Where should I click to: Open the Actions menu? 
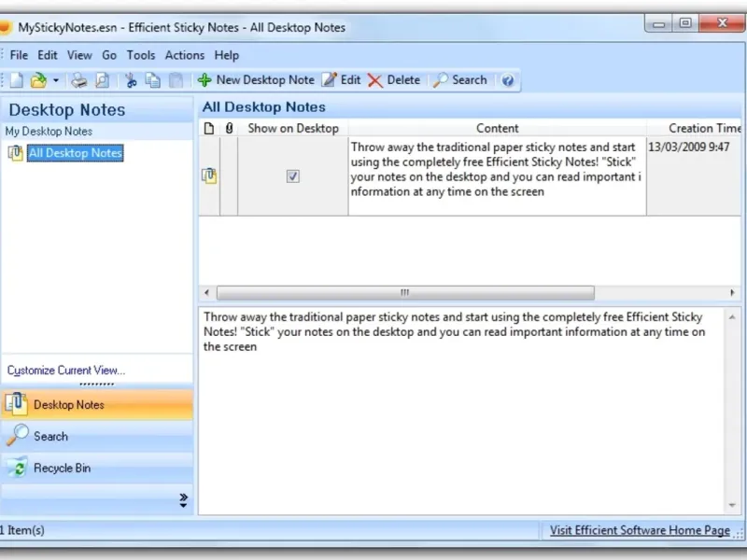(x=185, y=55)
